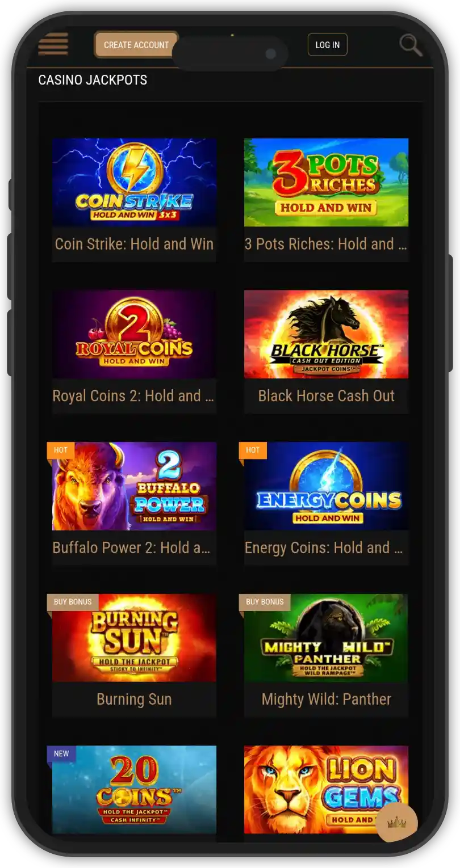Viewport: 460px width, 868px height.
Task: Launch the Burning Sun game image
Action: [x=134, y=638]
